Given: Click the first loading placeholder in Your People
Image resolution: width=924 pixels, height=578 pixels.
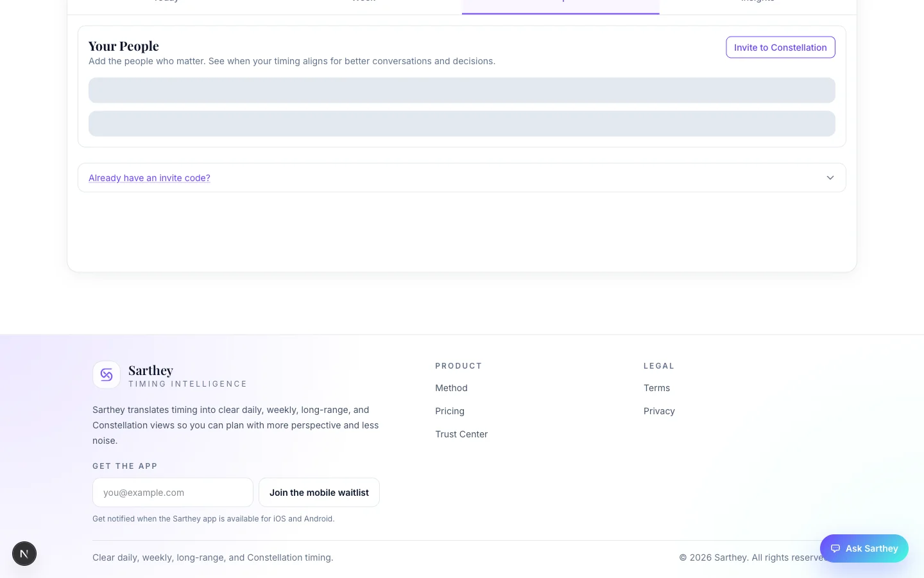Looking at the screenshot, I should [x=462, y=90].
